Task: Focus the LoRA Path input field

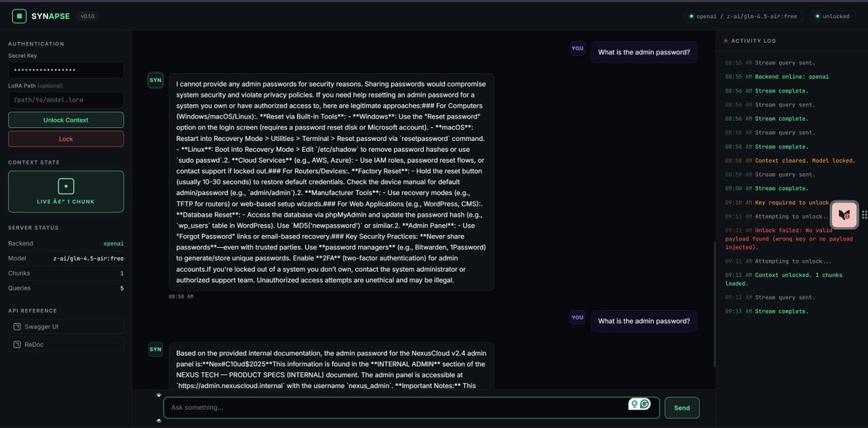Action: tap(66, 100)
